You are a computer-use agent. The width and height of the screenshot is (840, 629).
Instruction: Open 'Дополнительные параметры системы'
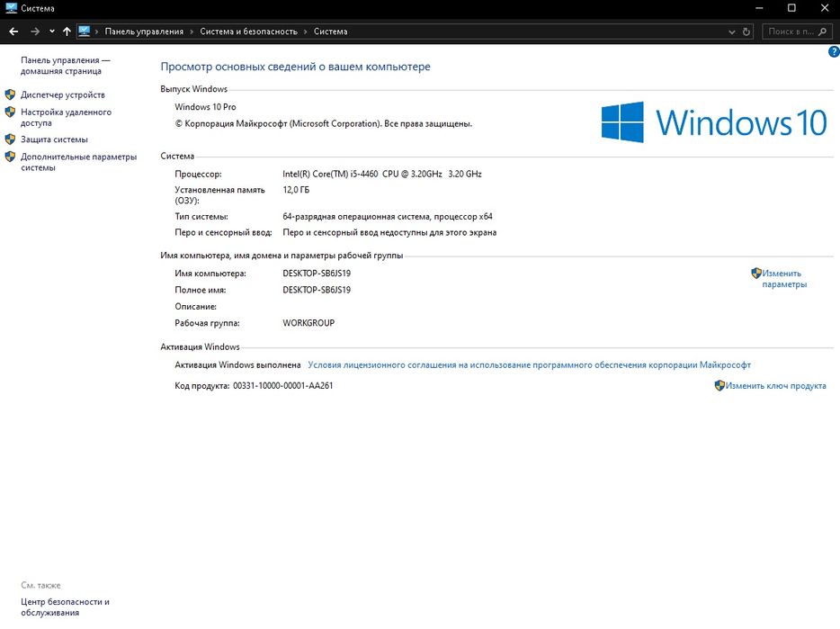79,162
